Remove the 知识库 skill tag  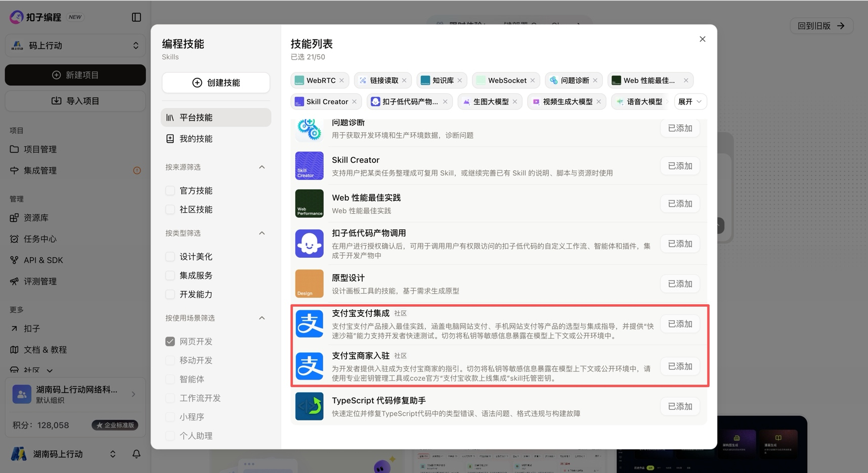coord(459,80)
